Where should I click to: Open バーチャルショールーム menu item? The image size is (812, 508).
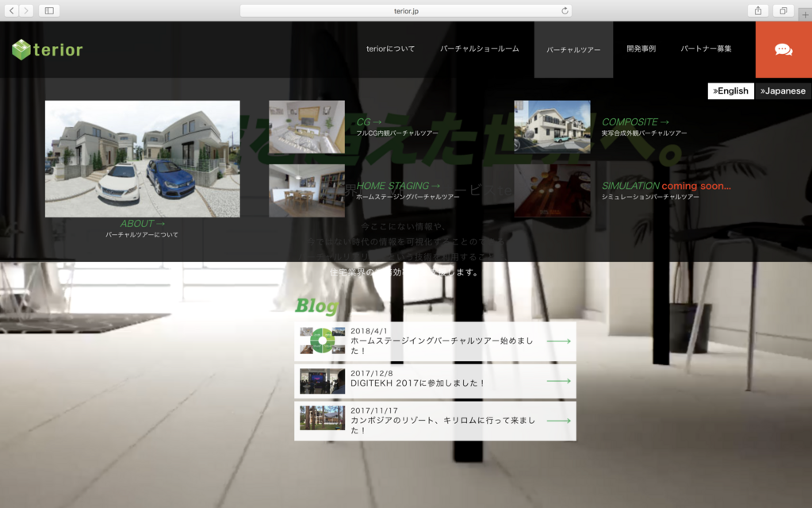tap(480, 48)
